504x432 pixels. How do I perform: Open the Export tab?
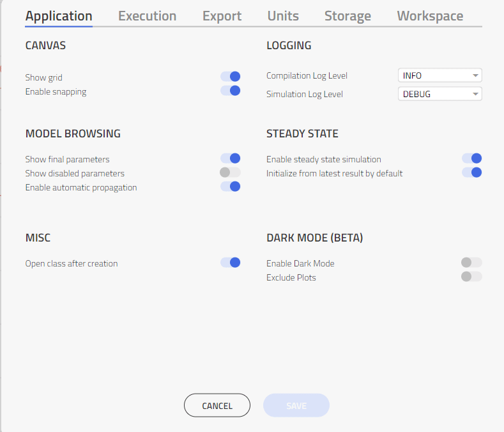[x=222, y=16]
